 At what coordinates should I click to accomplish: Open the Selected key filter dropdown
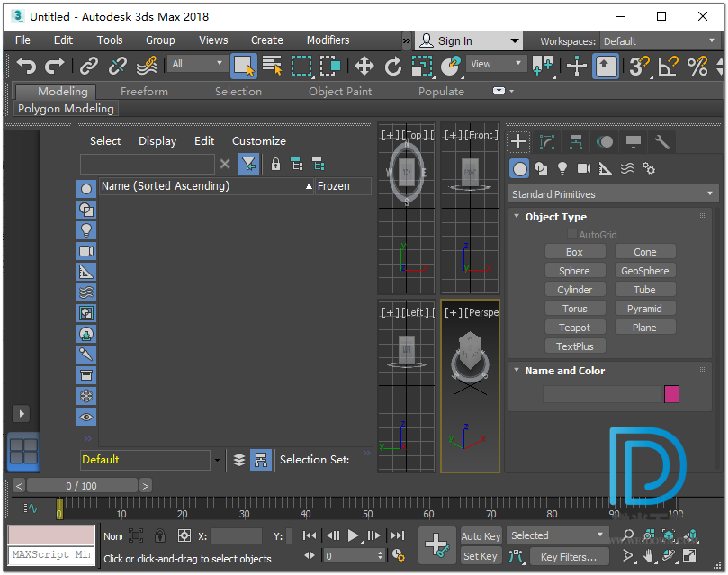point(557,535)
